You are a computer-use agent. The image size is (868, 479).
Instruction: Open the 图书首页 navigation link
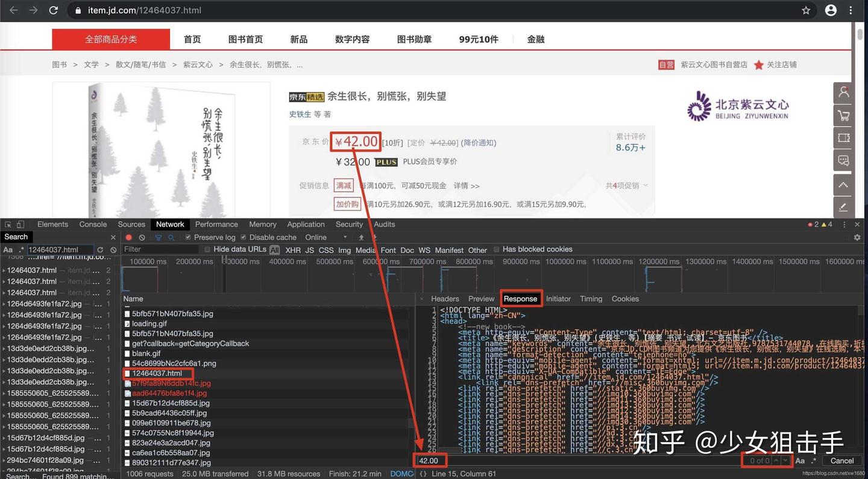tap(245, 39)
